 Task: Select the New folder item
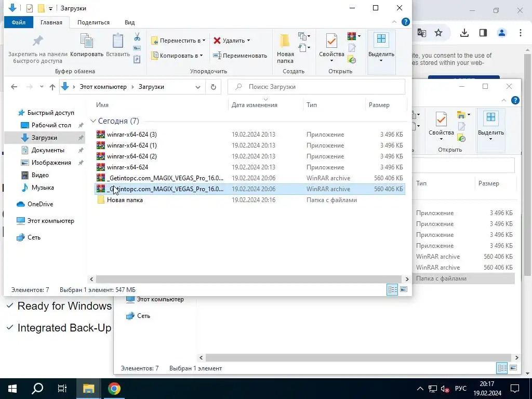(125, 200)
